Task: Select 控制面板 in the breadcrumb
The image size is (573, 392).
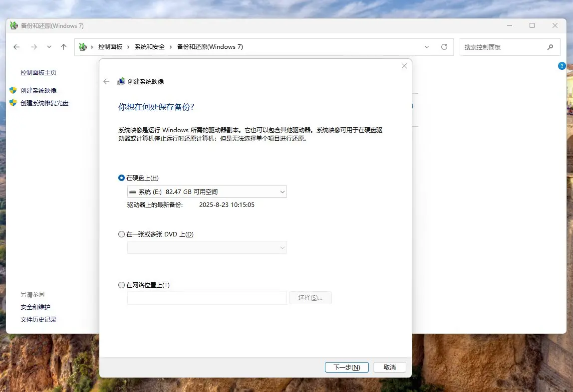Action: coord(110,47)
